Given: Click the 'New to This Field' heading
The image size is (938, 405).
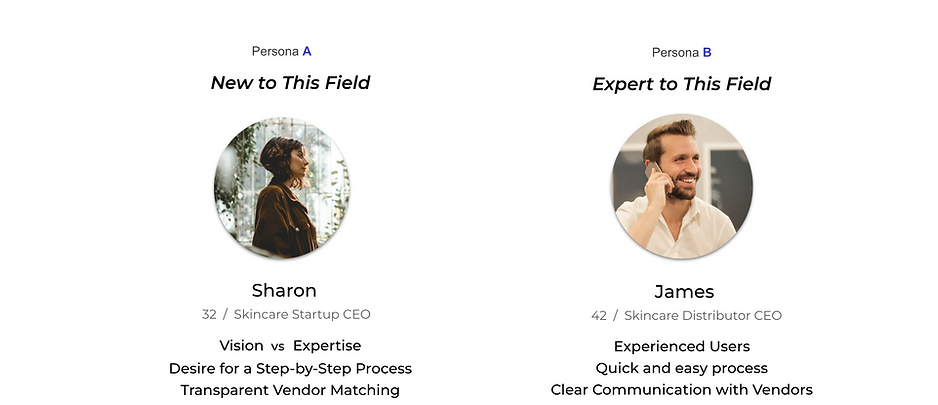Looking at the screenshot, I should [290, 83].
